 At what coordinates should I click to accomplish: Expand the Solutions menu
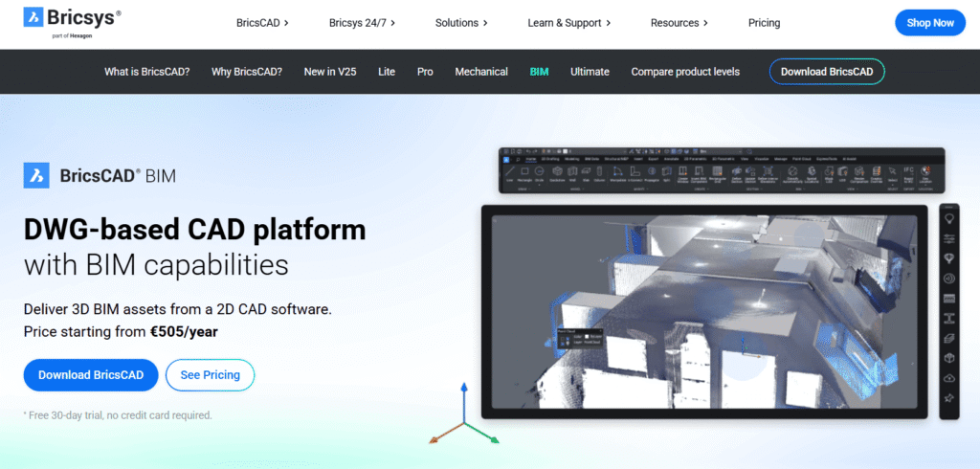pyautogui.click(x=461, y=23)
